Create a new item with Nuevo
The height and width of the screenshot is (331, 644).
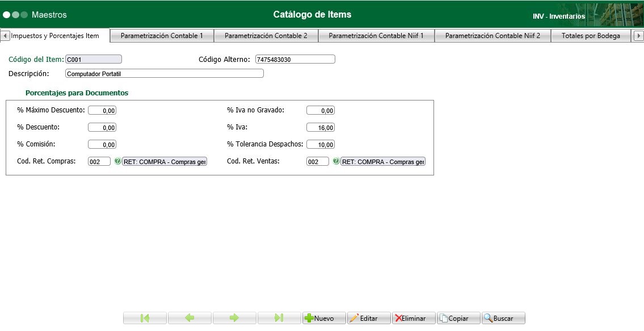click(323, 317)
